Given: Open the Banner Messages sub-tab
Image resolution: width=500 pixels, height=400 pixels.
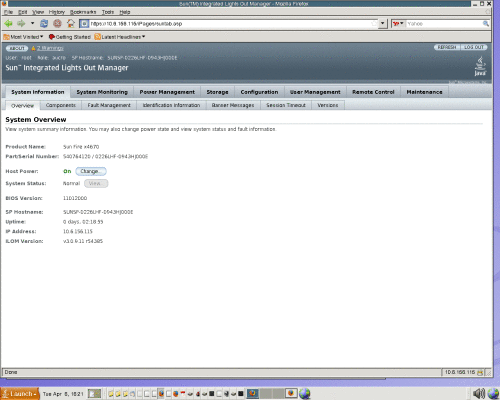Looking at the screenshot, I should [x=233, y=105].
